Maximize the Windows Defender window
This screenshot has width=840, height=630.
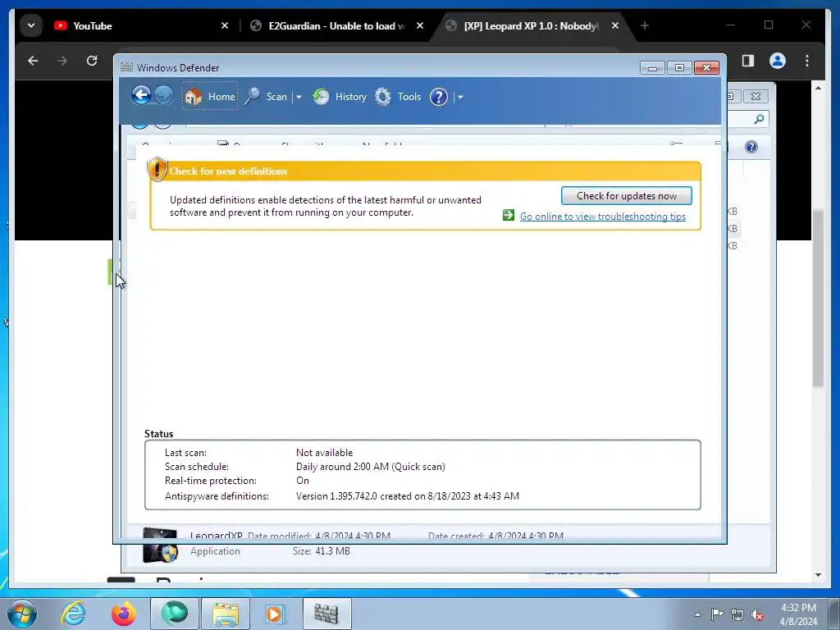coord(679,68)
